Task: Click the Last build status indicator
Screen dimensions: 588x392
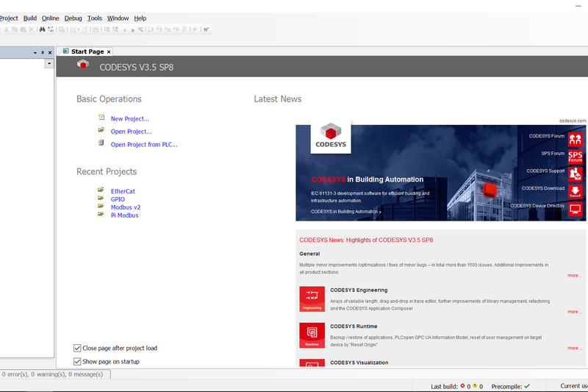Action: (456, 386)
